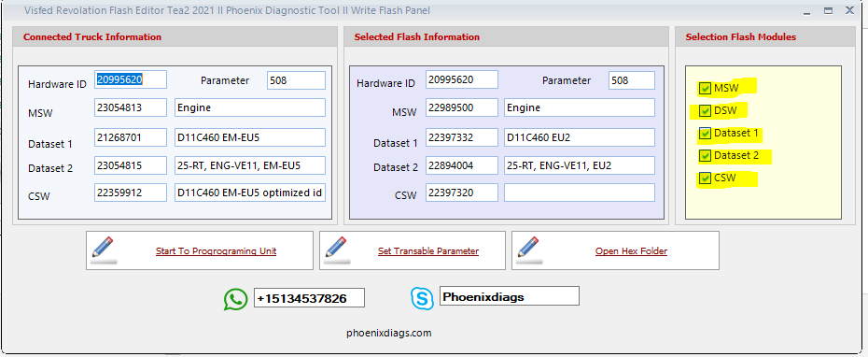Open Hex Folder link
Screen dimensions: 868x357
pyautogui.click(x=631, y=251)
